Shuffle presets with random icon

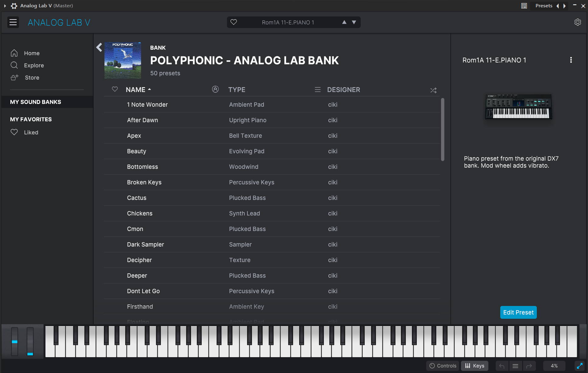point(433,90)
